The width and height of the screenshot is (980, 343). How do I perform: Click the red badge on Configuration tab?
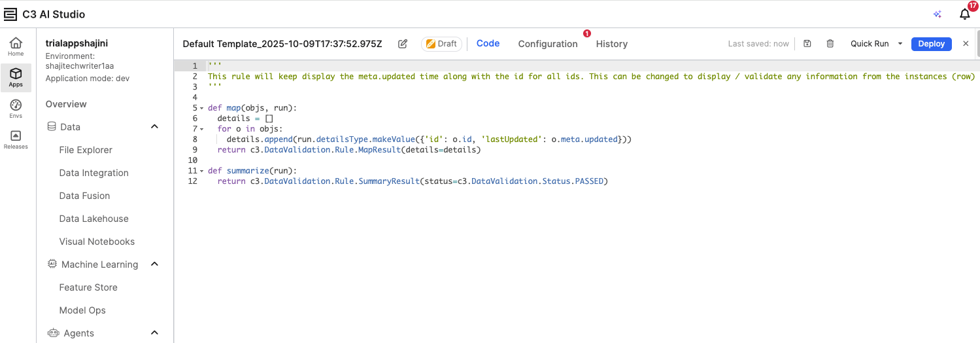click(x=586, y=33)
